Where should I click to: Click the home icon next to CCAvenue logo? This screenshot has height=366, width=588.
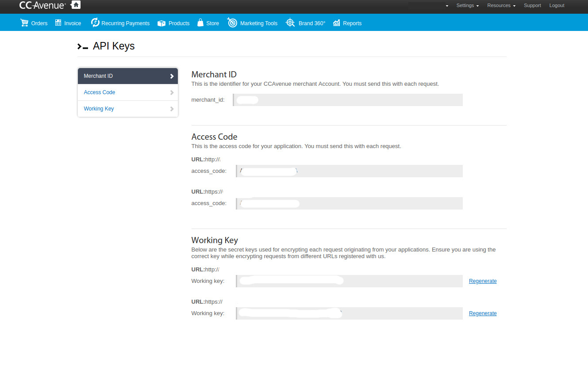76,5
